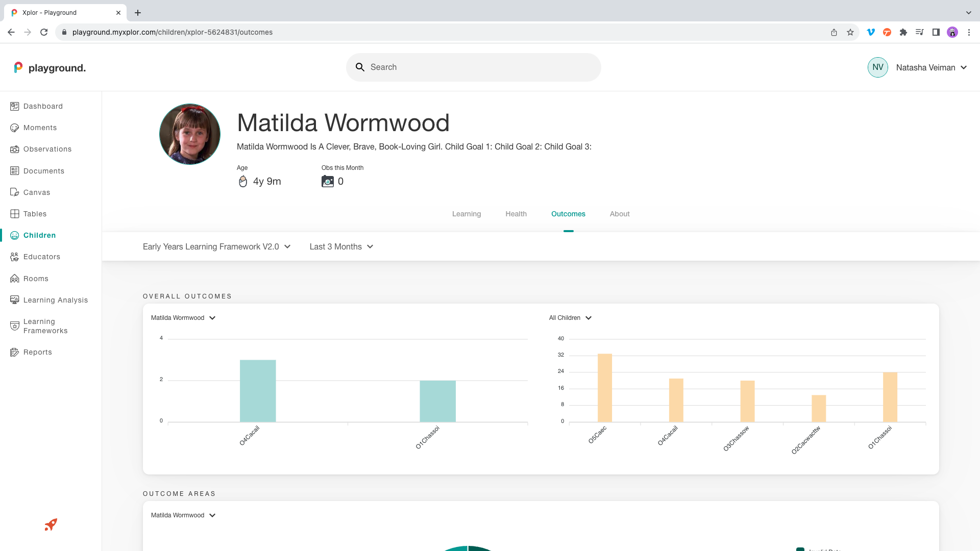Viewport: 980px width, 551px height.
Task: Expand the Early Years Learning Framework dropdown
Action: 216,247
